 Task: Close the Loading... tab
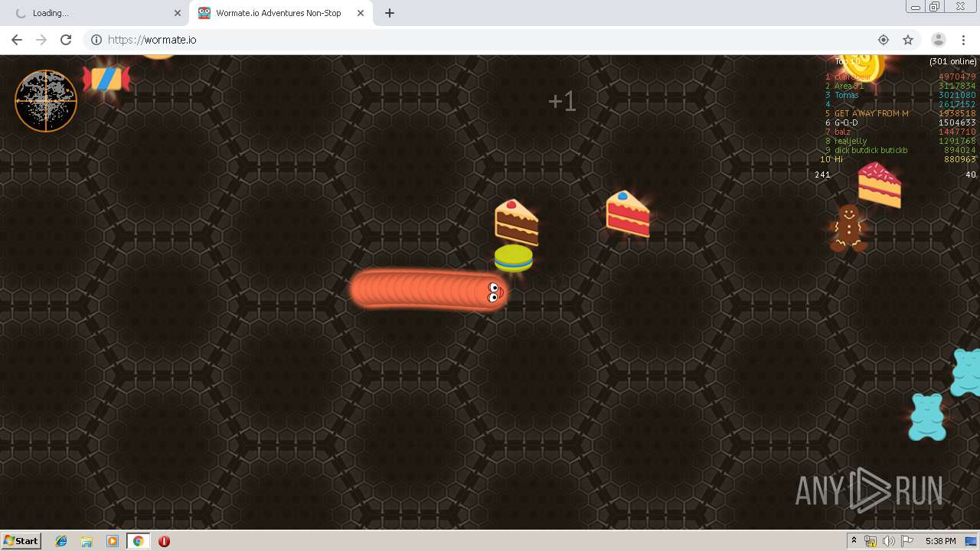point(178,13)
